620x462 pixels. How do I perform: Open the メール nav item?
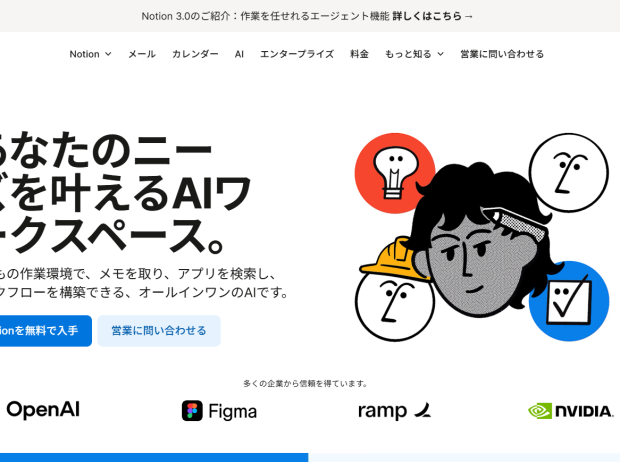(142, 54)
